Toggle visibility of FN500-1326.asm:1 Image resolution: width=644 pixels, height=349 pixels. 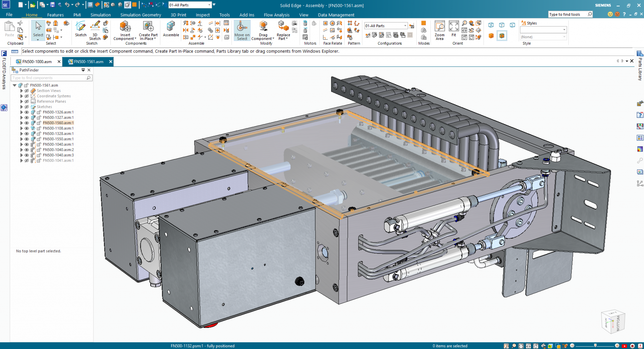coord(27,112)
